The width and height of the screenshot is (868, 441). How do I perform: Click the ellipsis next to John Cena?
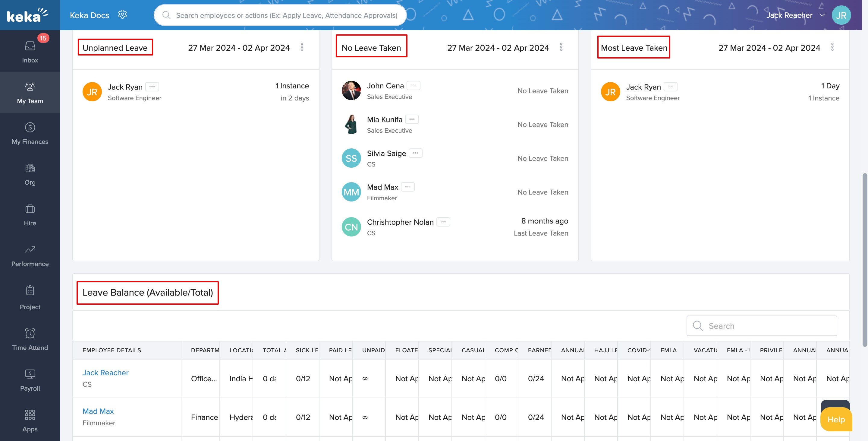click(414, 86)
